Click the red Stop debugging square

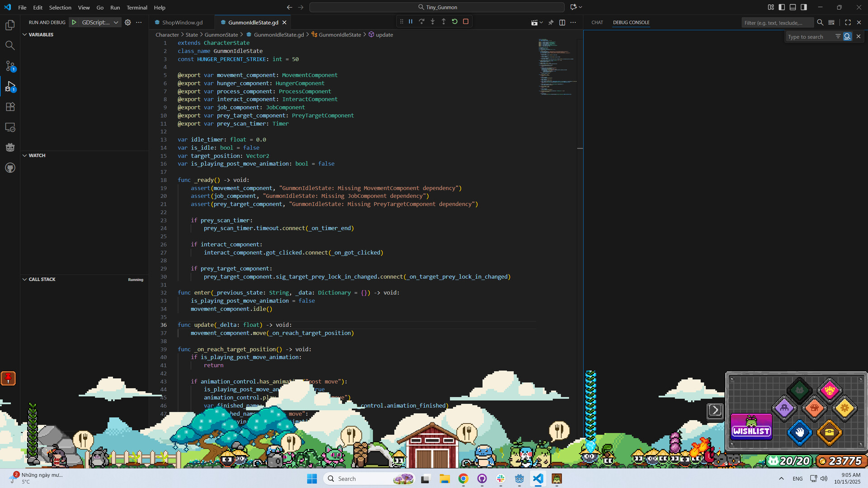coord(466,22)
